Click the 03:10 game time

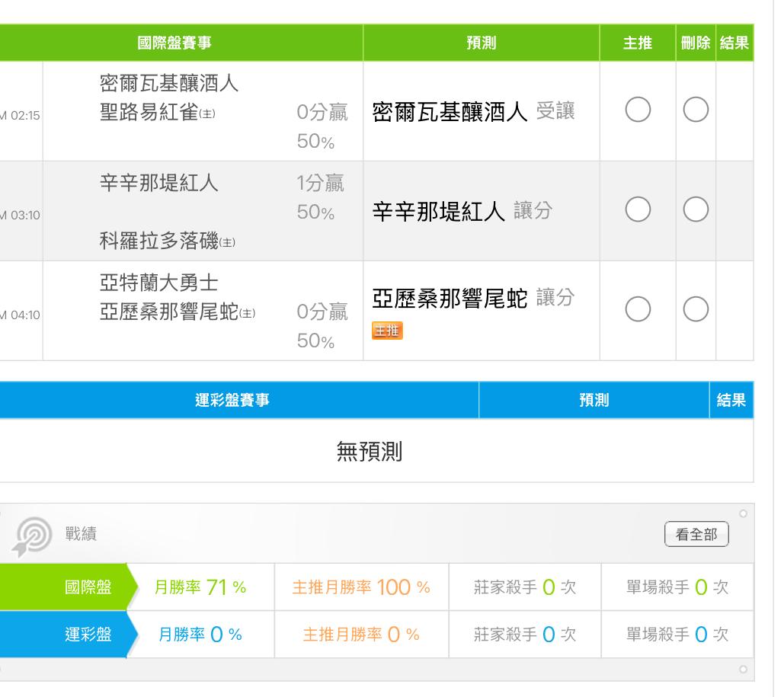pyautogui.click(x=25, y=216)
